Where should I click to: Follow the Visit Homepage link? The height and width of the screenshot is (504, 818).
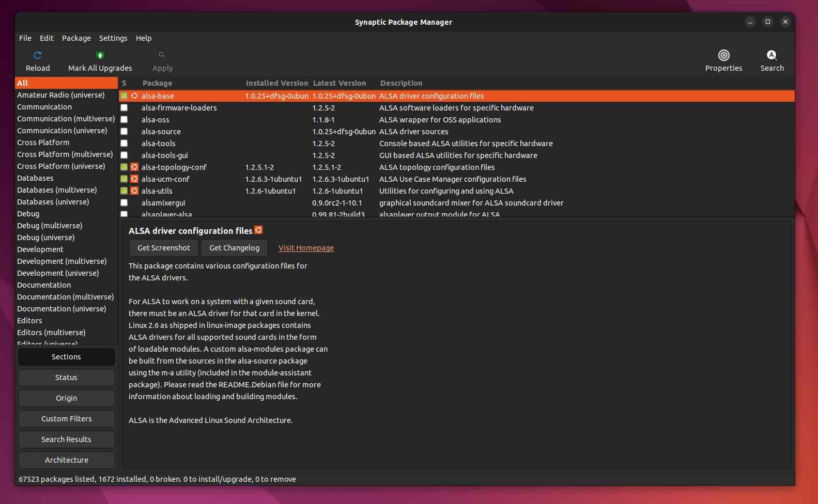pos(306,248)
